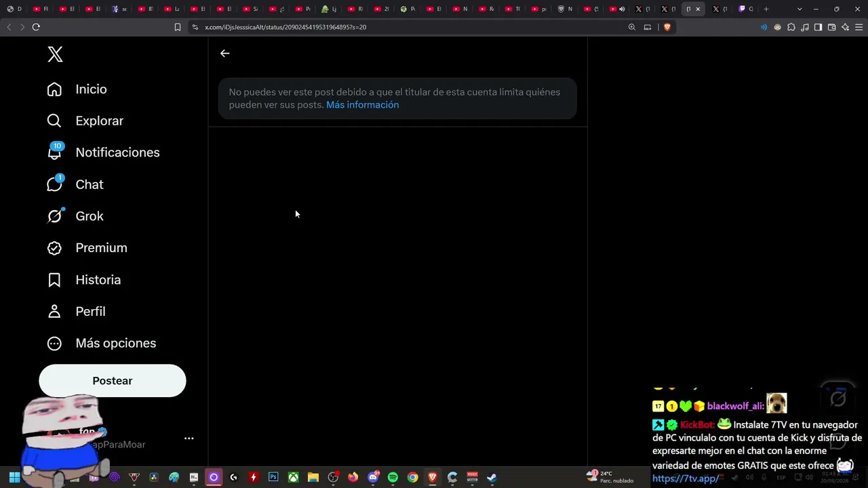Open Spotify from the taskbar
Screen dimensions: 868x488
click(x=393, y=477)
